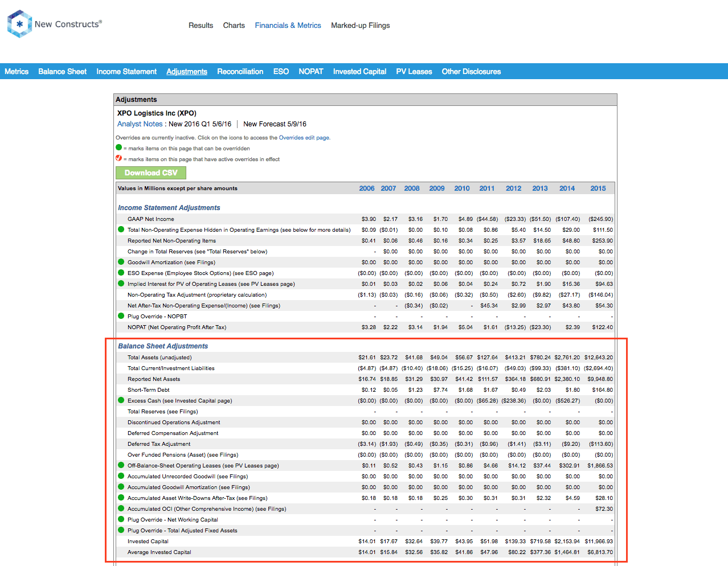Click the Deferred Tax Adjustment row label
728x566 pixels.
click(159, 444)
